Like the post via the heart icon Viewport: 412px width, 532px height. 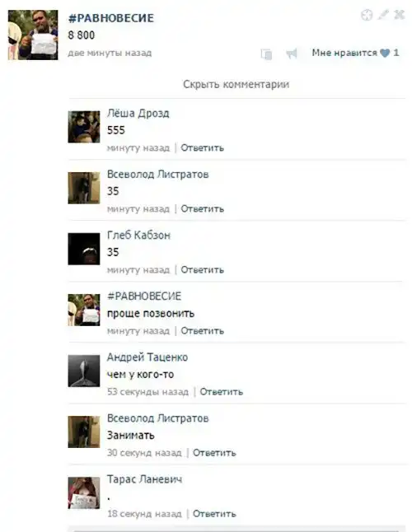(385, 53)
